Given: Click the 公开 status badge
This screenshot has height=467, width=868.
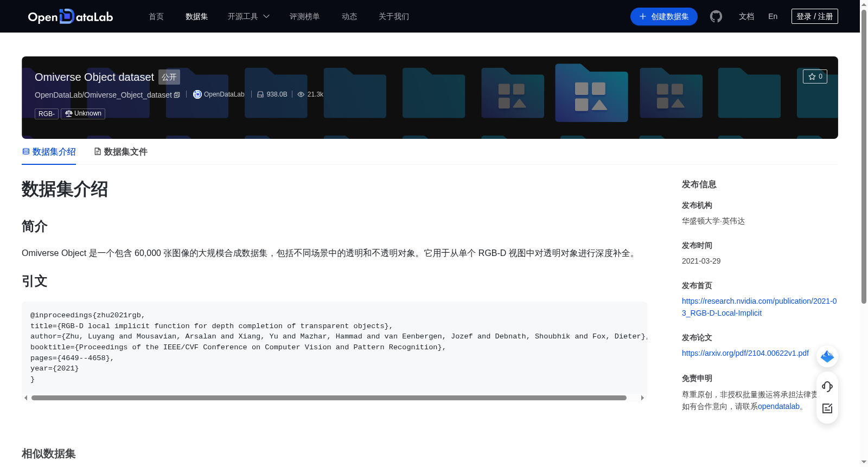Looking at the screenshot, I should (169, 77).
